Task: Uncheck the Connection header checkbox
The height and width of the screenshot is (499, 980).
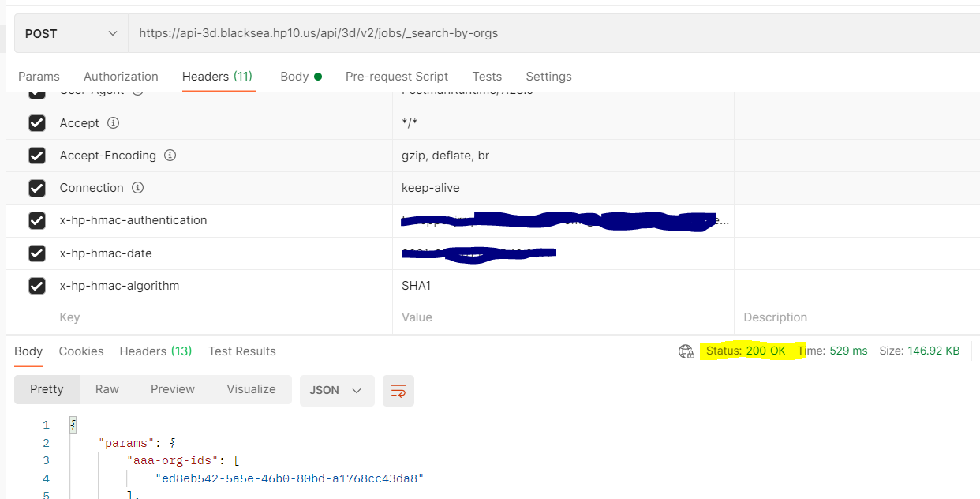Action: click(37, 188)
